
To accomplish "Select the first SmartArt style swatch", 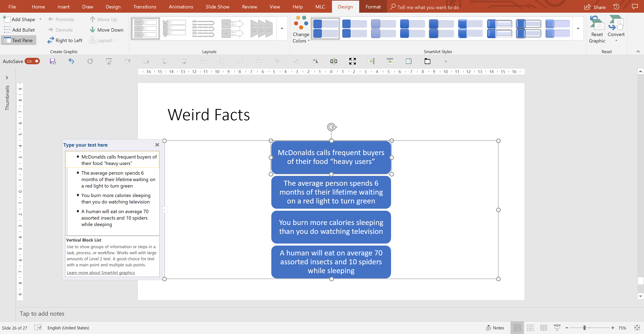I will [x=325, y=28].
